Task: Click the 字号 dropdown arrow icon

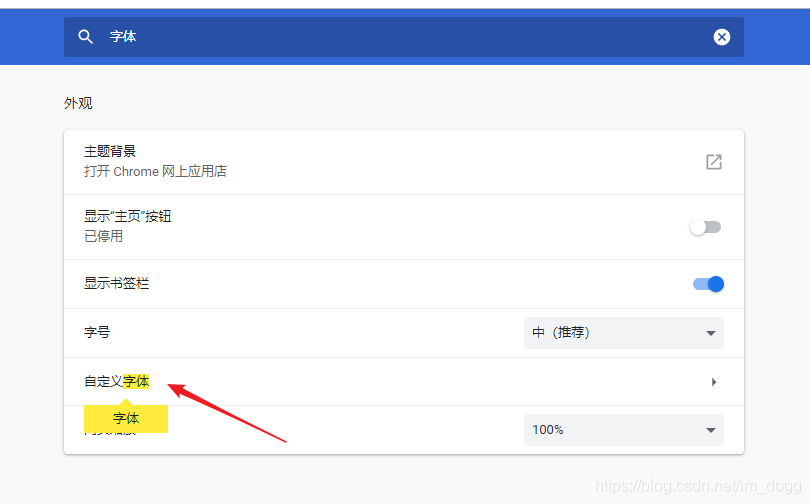Action: pyautogui.click(x=711, y=333)
